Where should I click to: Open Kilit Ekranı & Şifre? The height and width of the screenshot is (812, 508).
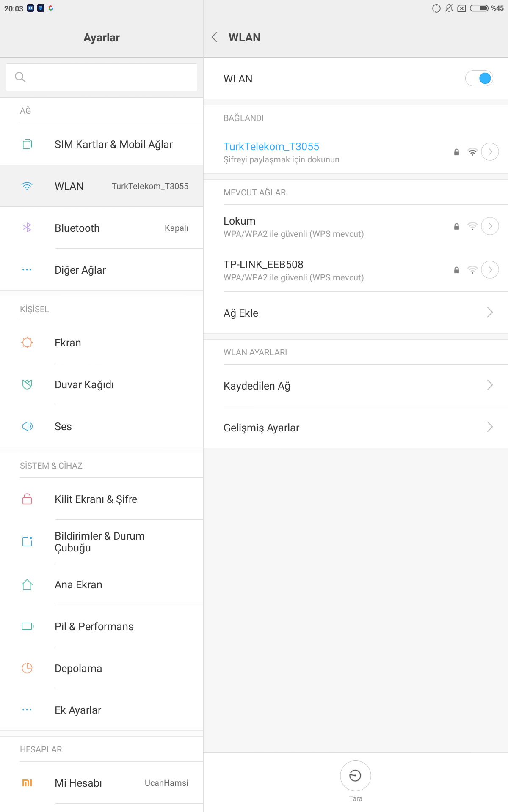[x=102, y=499]
